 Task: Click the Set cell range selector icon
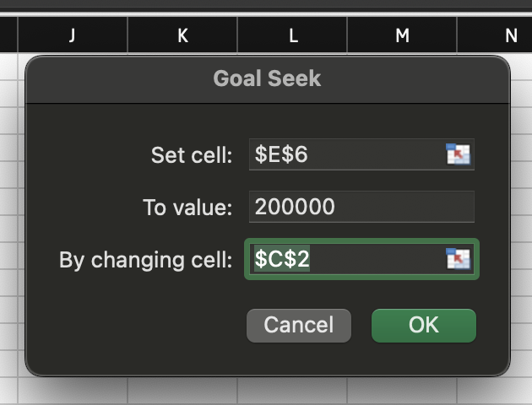click(x=458, y=155)
